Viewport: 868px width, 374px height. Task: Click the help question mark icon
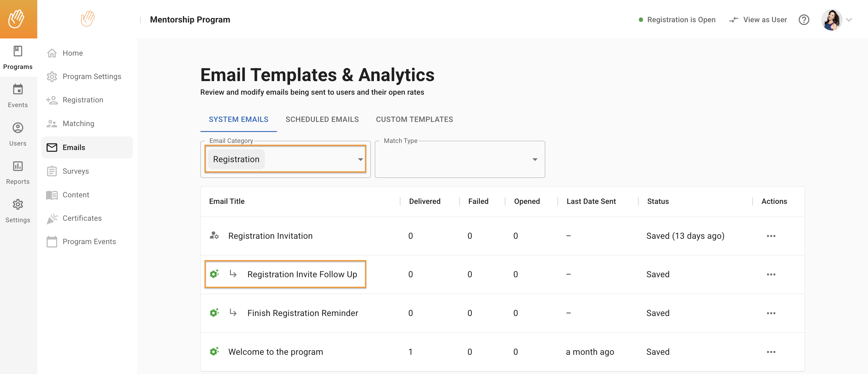[x=804, y=20]
